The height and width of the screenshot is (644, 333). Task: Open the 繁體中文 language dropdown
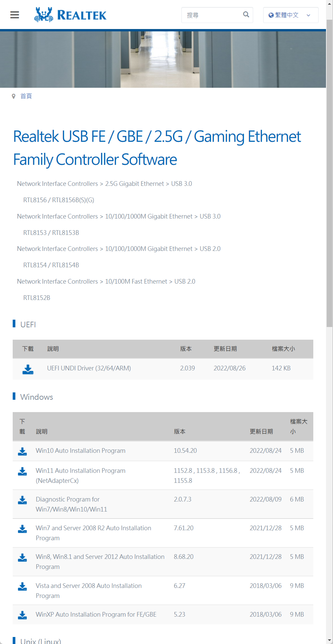(x=291, y=15)
